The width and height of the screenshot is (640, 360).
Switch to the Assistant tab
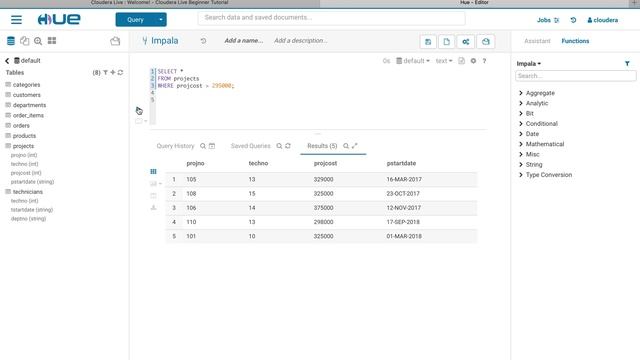point(537,41)
